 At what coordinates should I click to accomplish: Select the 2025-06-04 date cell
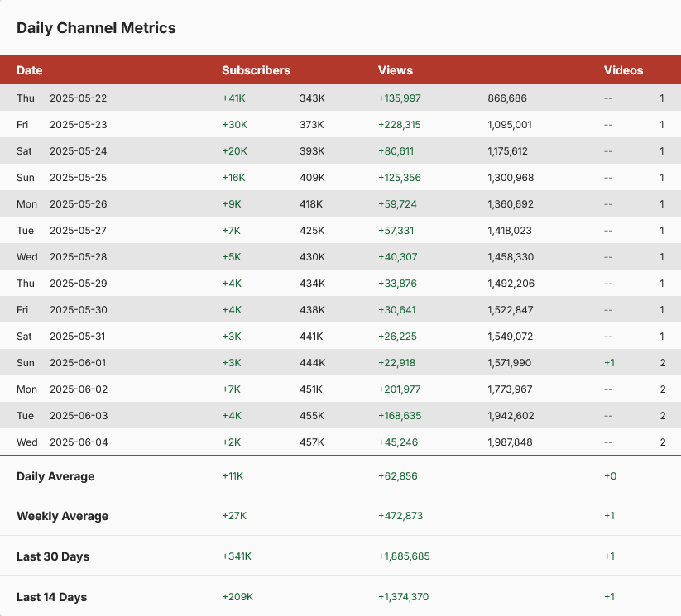[78, 442]
